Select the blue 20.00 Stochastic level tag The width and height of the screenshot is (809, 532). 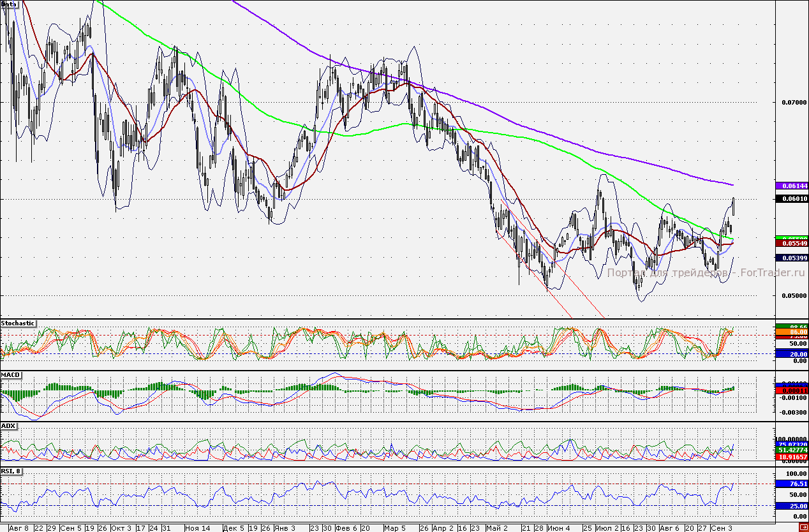pyautogui.click(x=791, y=354)
